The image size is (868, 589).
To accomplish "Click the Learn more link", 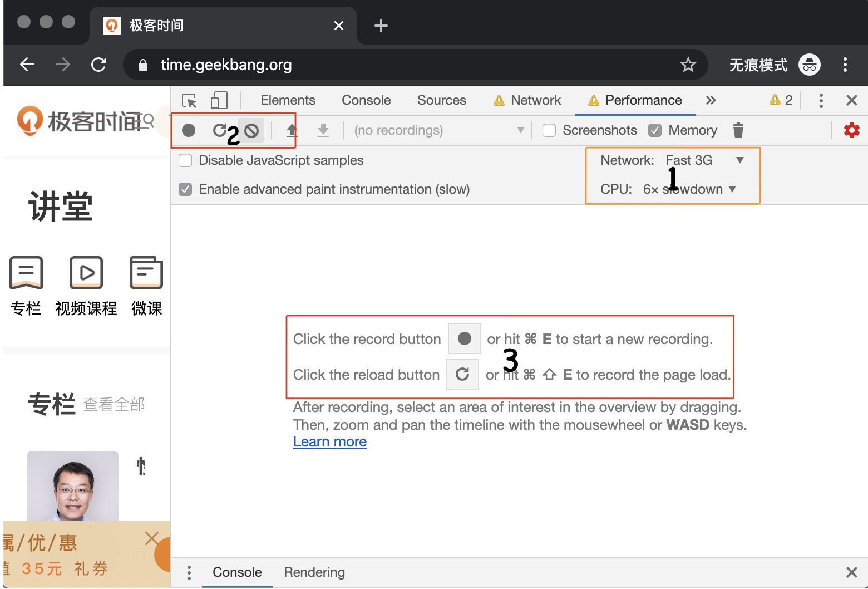I will pyautogui.click(x=329, y=441).
